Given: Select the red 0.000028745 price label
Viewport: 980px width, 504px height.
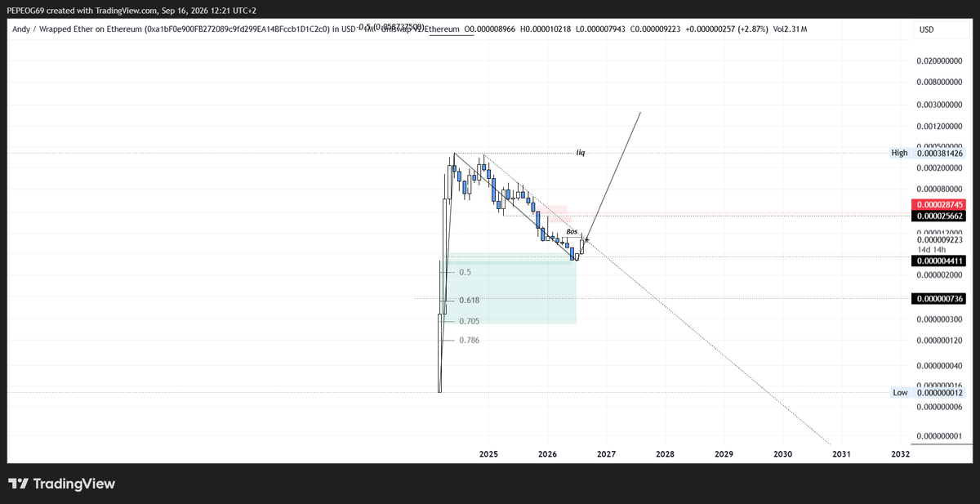Looking at the screenshot, I should 939,204.
